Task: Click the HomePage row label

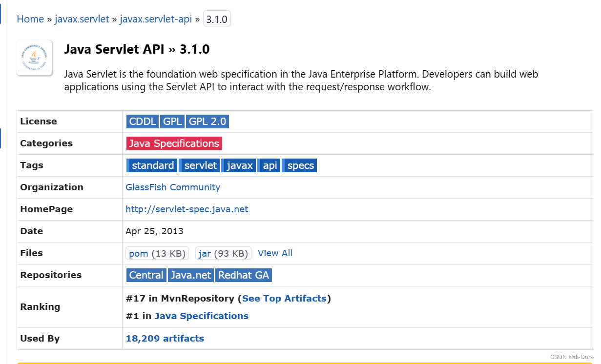Action: pyautogui.click(x=46, y=209)
